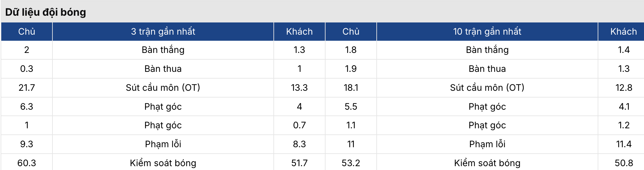Click the home possession value 60.3
The image size is (644, 170).
point(27,163)
